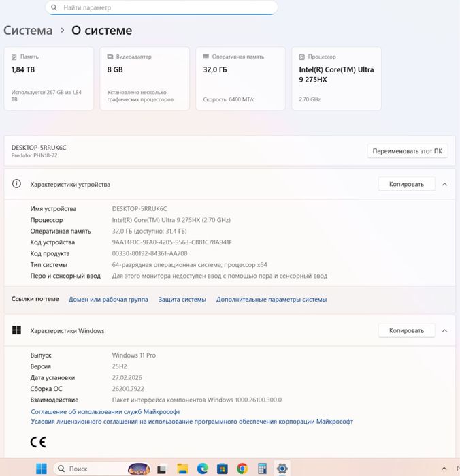Click the Процессор card icon

[x=302, y=57]
